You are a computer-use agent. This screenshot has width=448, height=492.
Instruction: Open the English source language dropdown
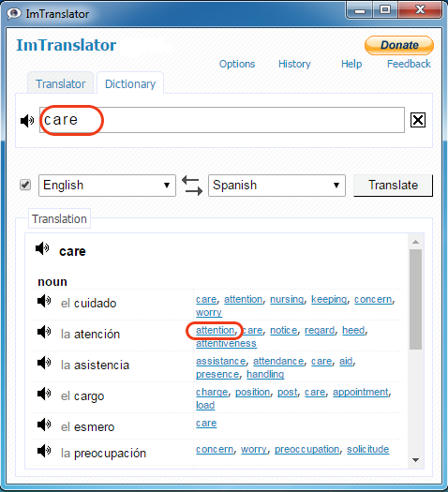[107, 186]
